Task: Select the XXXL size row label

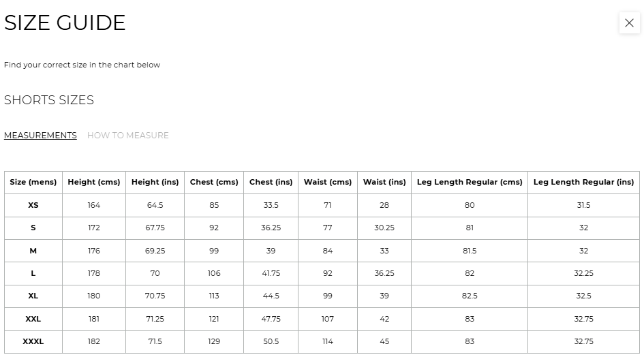Action: tap(33, 341)
